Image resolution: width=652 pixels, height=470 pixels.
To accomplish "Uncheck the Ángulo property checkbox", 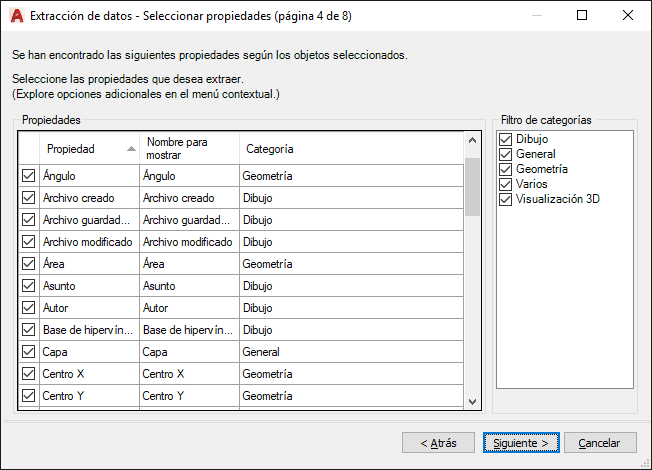I will 28,176.
